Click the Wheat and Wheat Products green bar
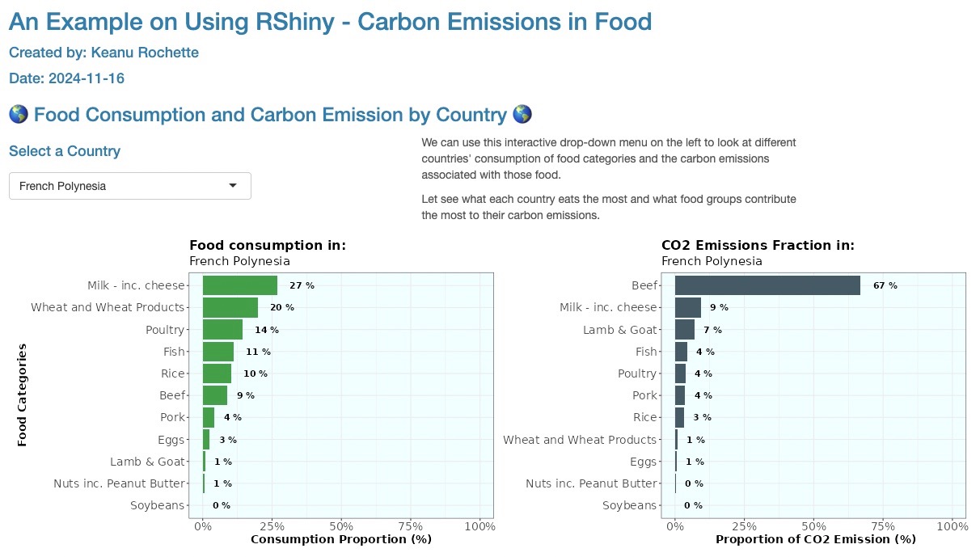Screen dimensions: 980x557 [230, 307]
